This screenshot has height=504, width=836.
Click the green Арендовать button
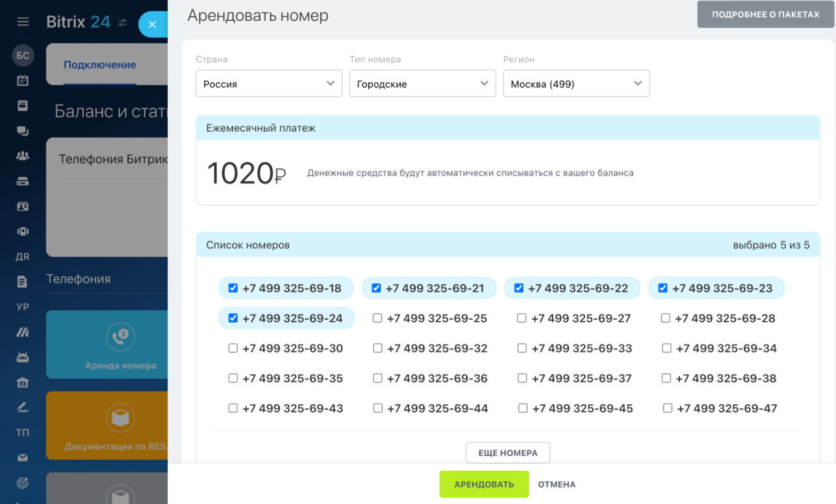coord(484,484)
